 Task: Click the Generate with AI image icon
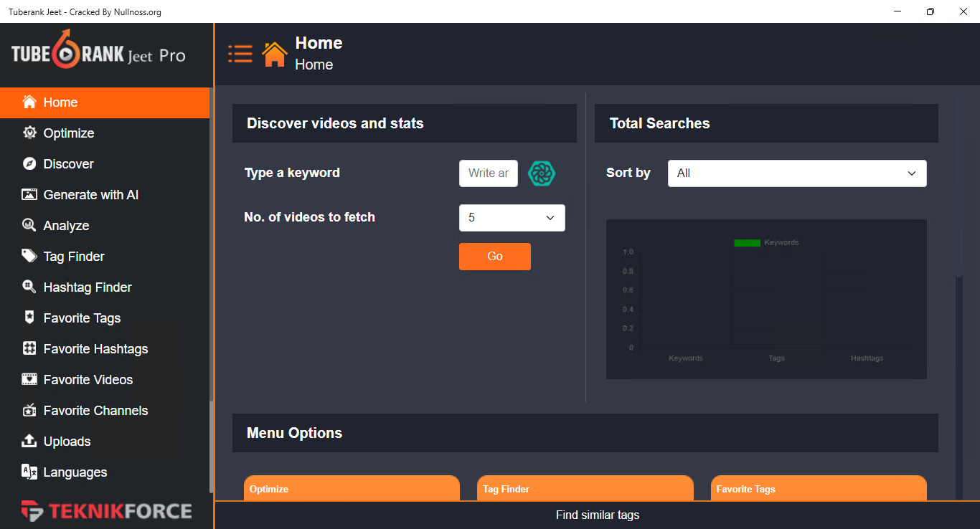point(29,194)
